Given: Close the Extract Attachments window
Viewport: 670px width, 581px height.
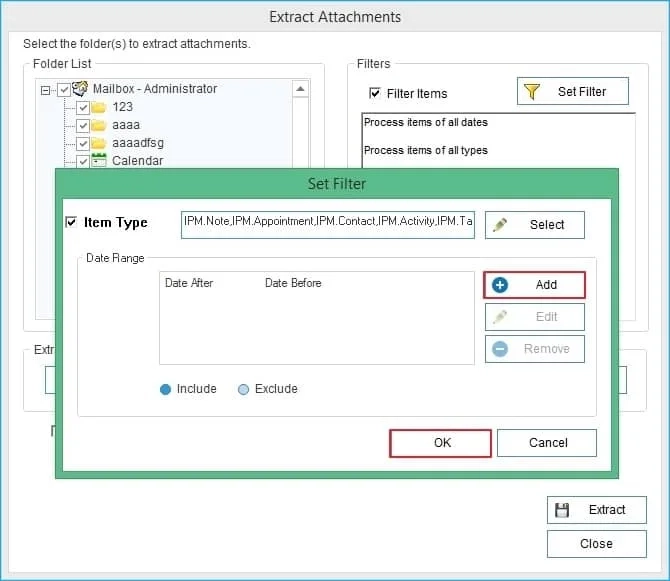Looking at the screenshot, I should coord(597,544).
